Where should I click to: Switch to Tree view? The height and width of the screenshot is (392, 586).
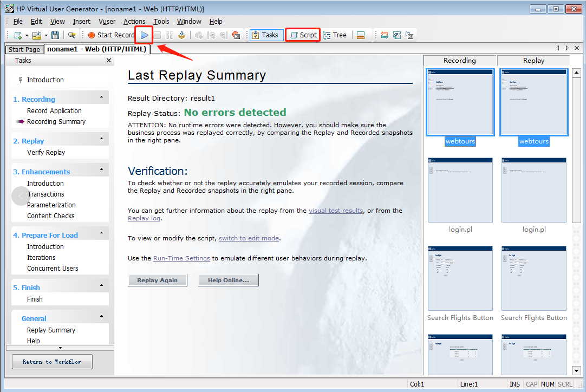(x=335, y=35)
